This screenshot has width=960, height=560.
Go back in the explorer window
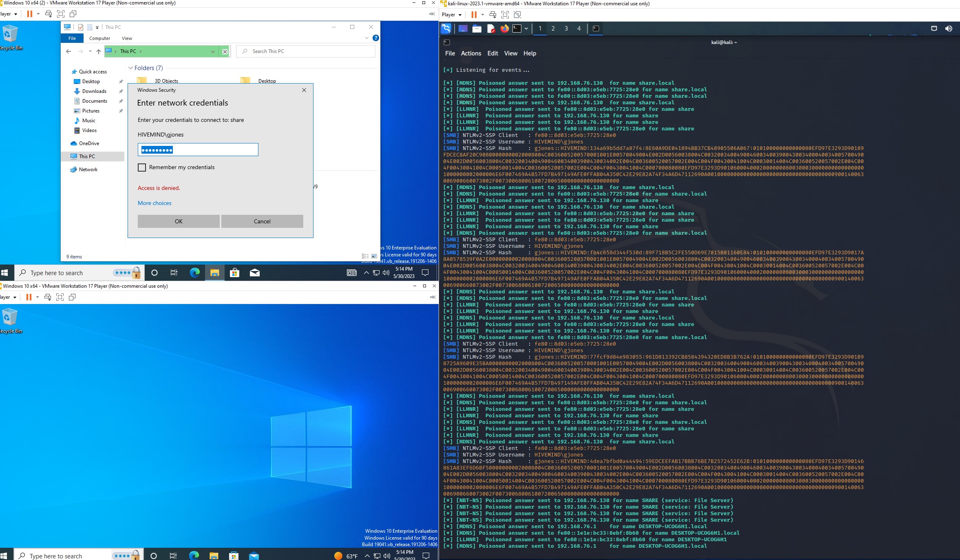tap(68, 51)
